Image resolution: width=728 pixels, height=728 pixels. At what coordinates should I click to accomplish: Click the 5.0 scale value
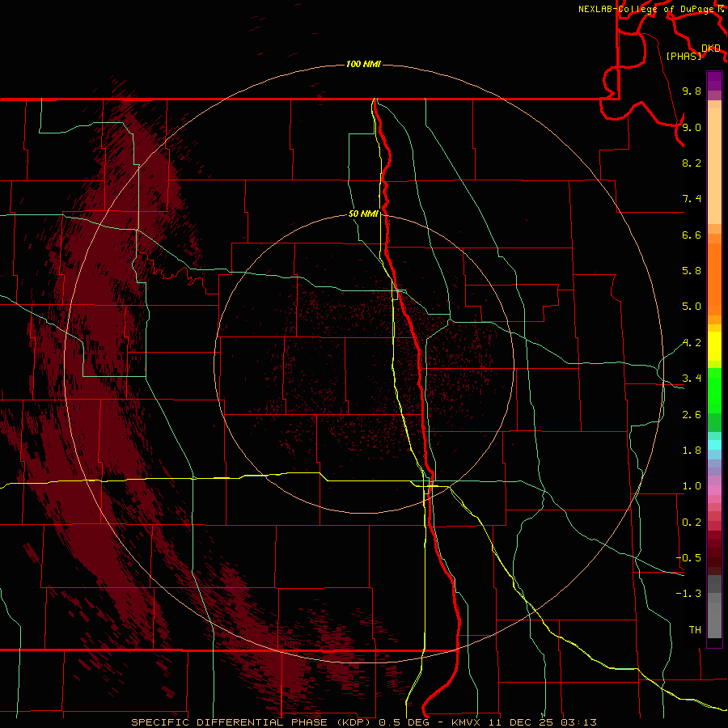pyautogui.click(x=692, y=307)
